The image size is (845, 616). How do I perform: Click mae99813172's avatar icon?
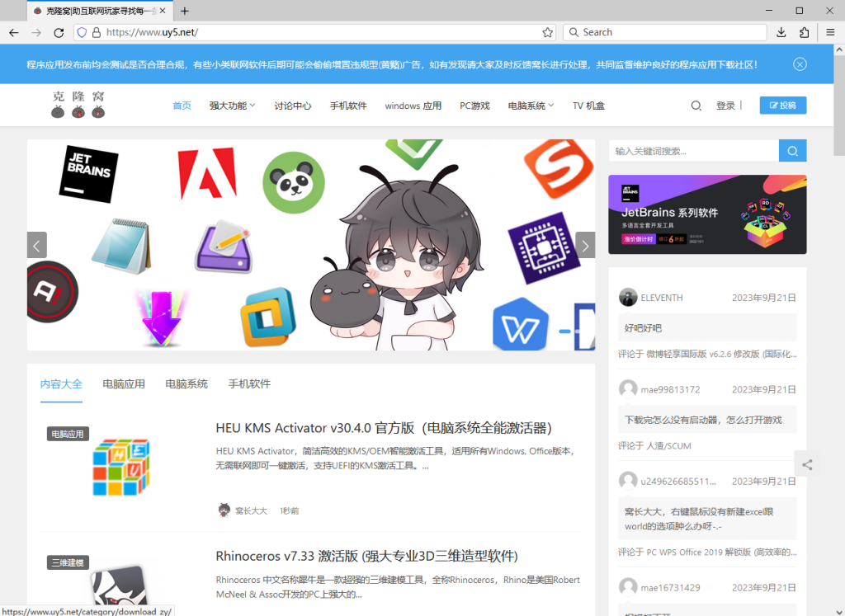pos(628,388)
